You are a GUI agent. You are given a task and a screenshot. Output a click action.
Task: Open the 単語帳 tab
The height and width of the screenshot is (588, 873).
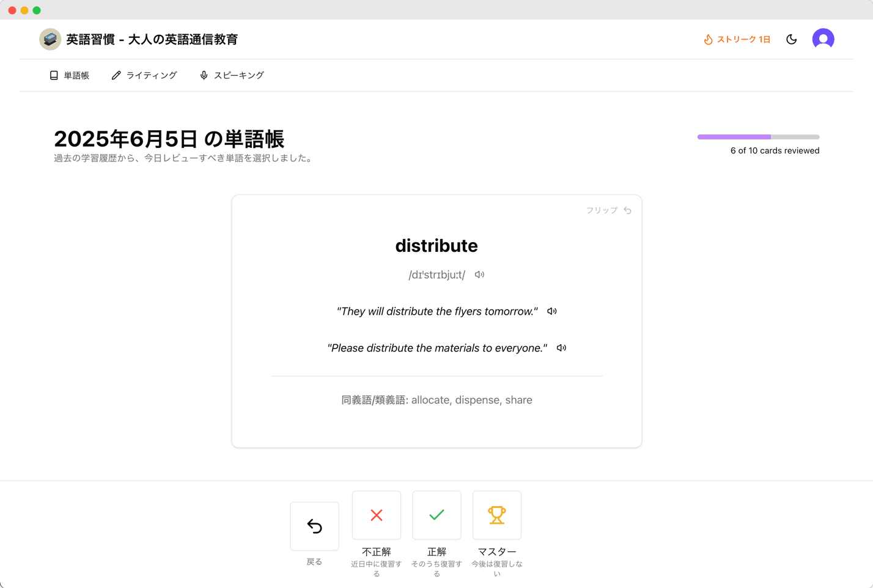coord(70,75)
